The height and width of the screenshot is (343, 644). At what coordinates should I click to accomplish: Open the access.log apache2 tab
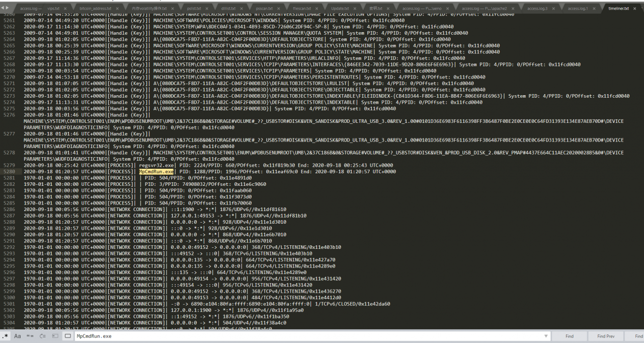pos(485,9)
